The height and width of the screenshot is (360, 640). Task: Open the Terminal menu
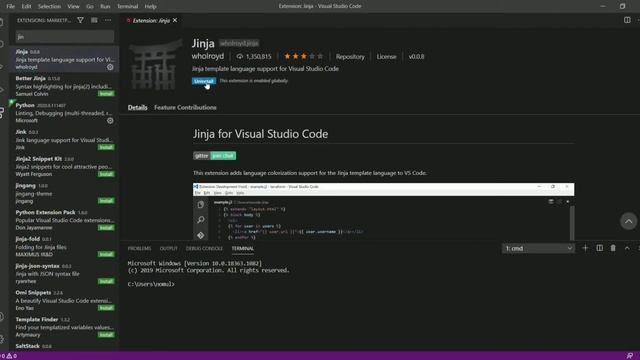coord(127,6)
